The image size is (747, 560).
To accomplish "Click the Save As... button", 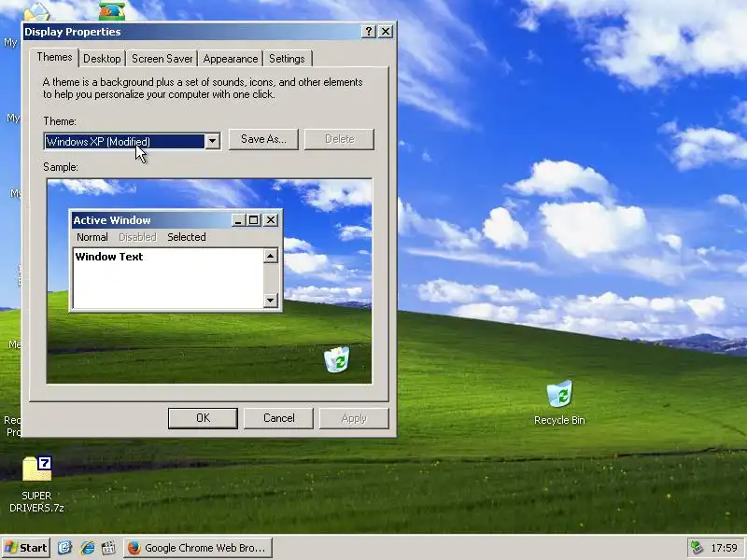I will [263, 139].
